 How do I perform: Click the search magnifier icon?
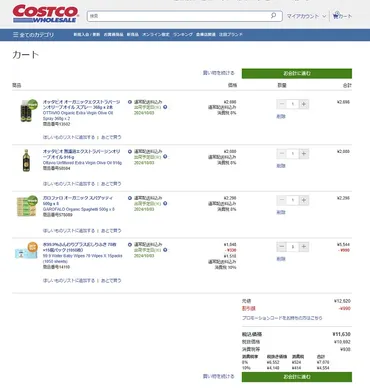coord(273,16)
